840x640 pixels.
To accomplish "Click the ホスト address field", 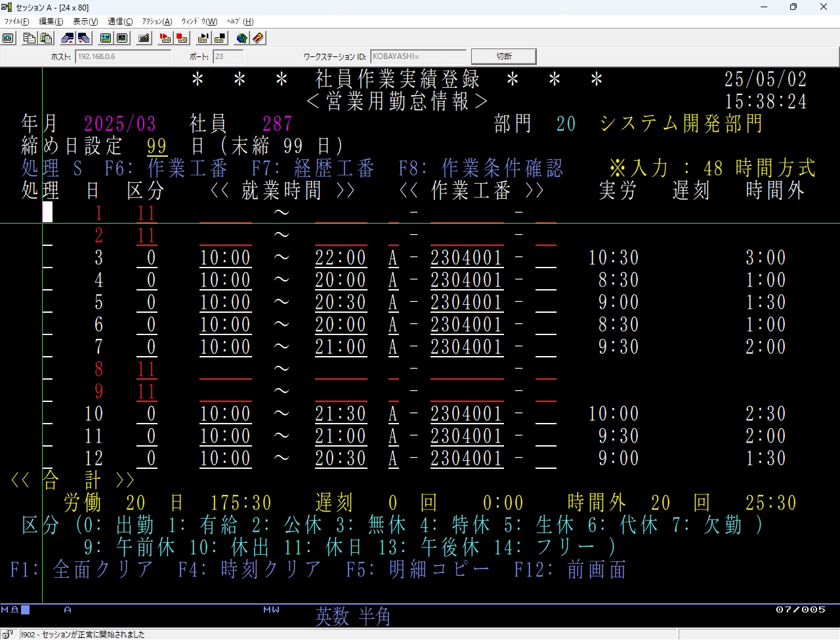I will (x=123, y=57).
